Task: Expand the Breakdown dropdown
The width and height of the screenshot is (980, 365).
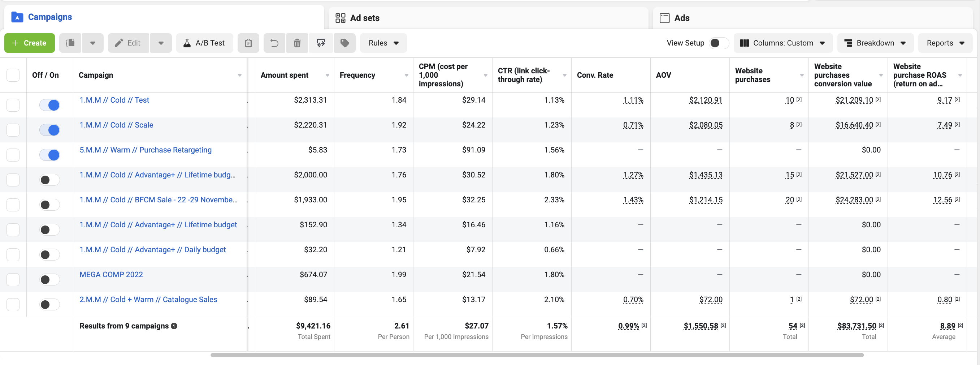Action: coord(875,43)
